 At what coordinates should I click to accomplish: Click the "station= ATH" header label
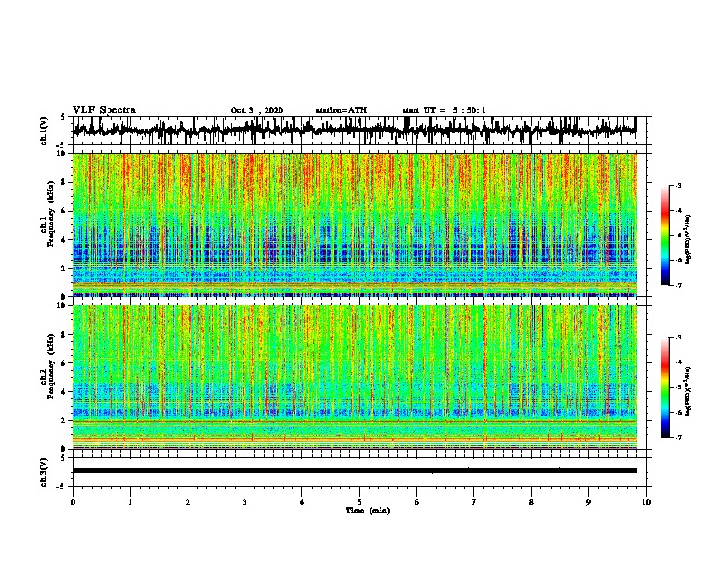pos(341,110)
